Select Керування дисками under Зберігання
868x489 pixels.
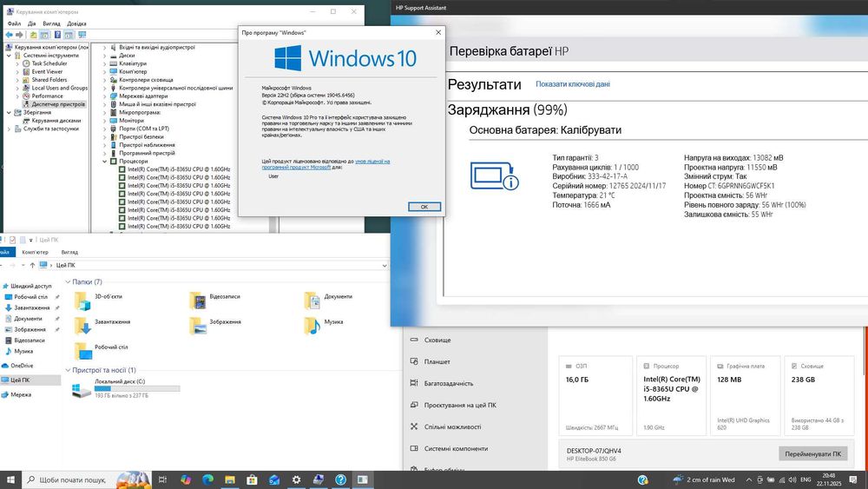pyautogui.click(x=56, y=120)
